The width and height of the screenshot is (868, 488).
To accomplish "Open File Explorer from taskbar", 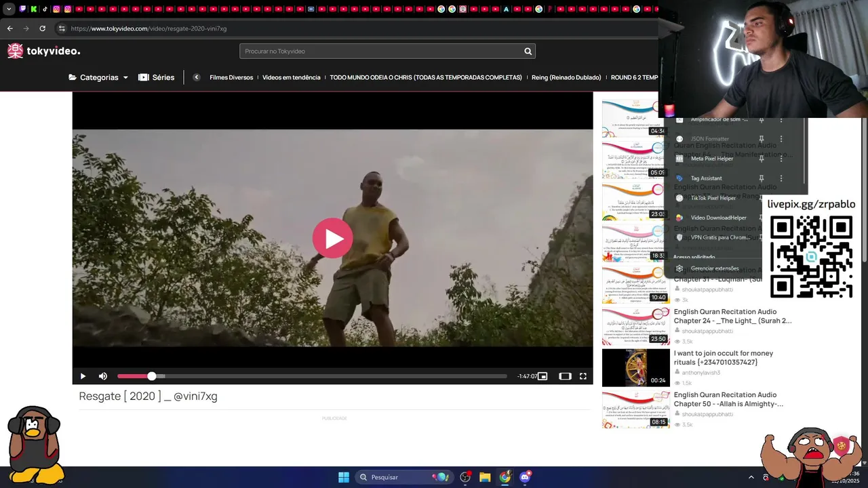I will coord(485,477).
